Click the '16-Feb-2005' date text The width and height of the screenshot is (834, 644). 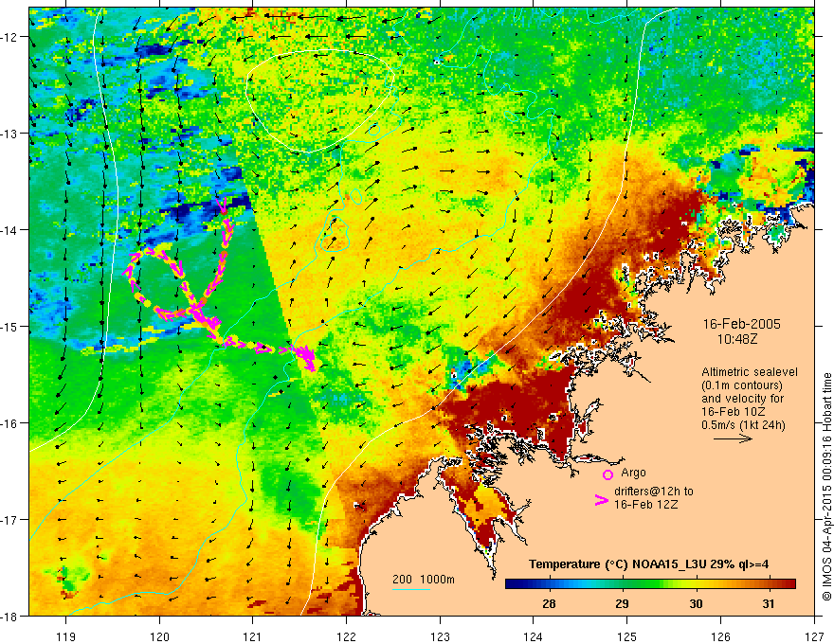(742, 324)
